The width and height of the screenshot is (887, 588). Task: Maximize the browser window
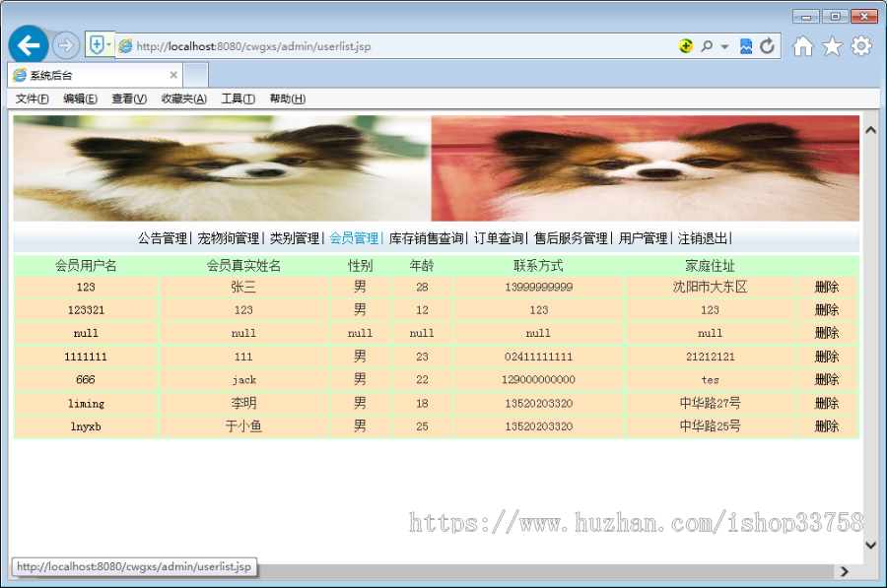click(835, 17)
